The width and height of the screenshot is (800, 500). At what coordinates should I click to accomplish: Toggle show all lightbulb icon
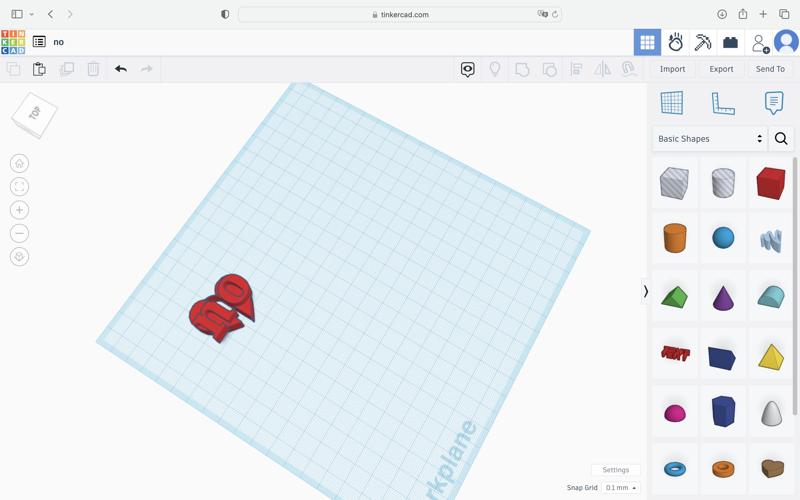click(494, 69)
